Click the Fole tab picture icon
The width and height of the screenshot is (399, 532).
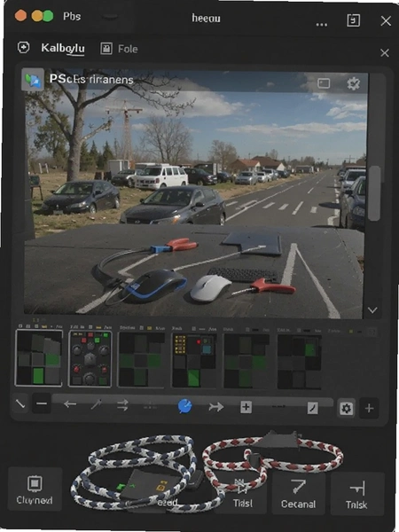click(106, 49)
